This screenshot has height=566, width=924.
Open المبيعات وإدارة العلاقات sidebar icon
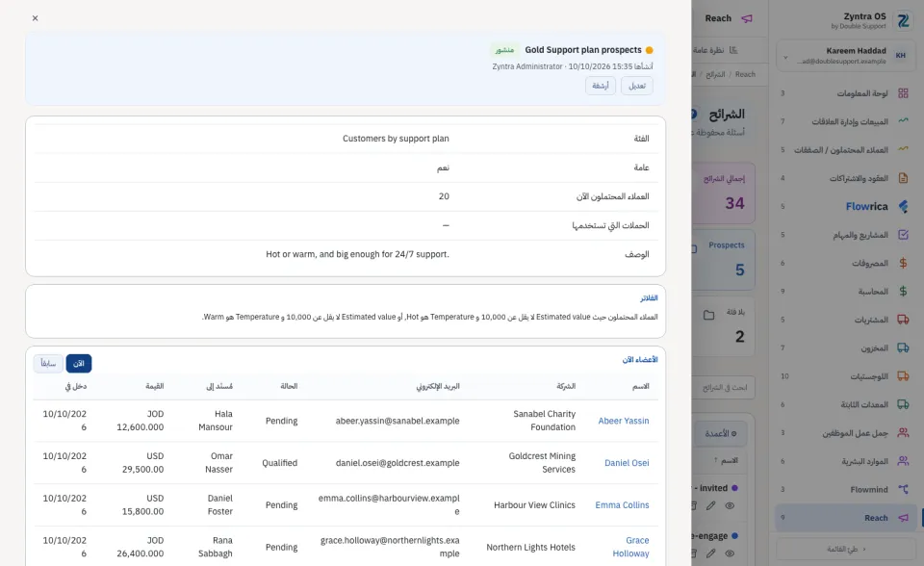[x=903, y=121]
